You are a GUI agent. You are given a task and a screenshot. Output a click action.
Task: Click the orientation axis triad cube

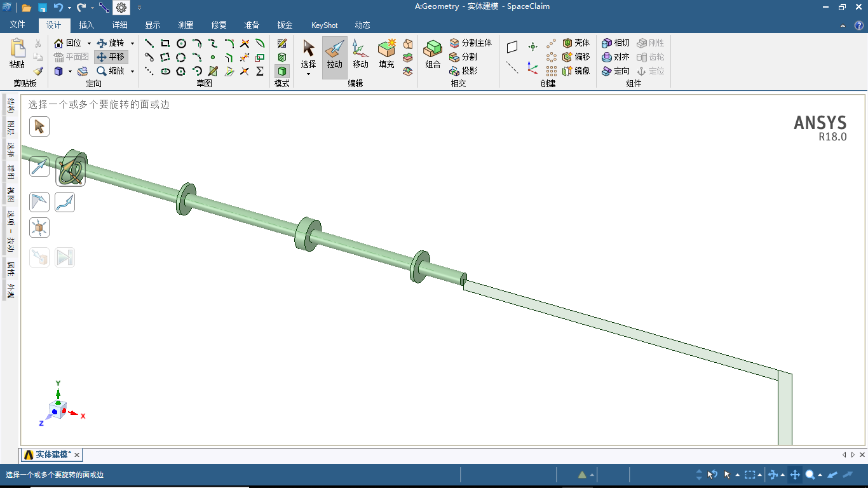[x=58, y=409]
